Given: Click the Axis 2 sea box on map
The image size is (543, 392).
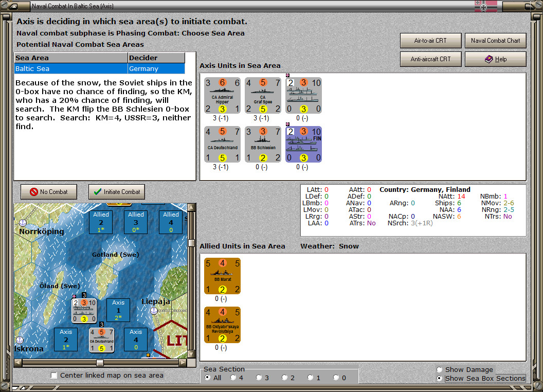Looking at the screenshot, I should (66, 340).
